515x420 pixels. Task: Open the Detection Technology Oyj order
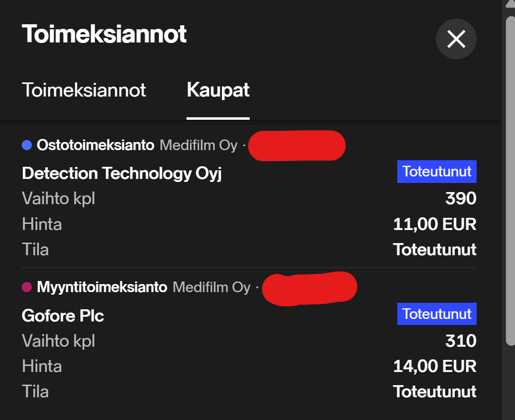coord(122,173)
